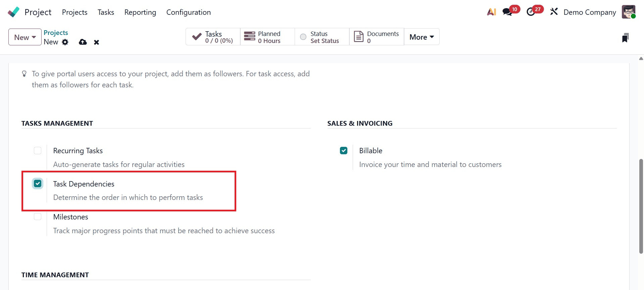Open the user avatar menu
This screenshot has height=290, width=644.
[x=629, y=12]
